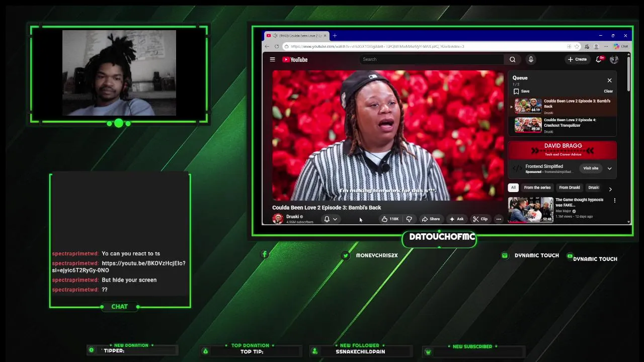Open the youtu.be link in chat
This screenshot has width=644, height=362.
click(119, 266)
